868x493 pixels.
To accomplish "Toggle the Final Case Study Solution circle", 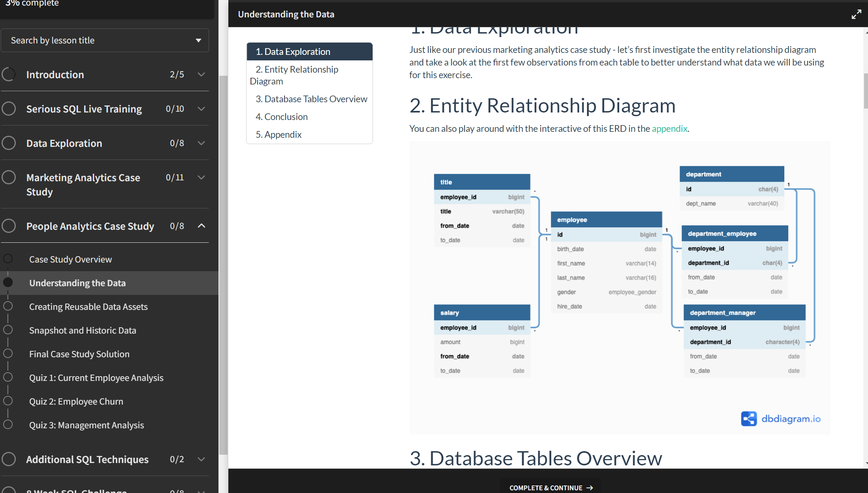I will [x=8, y=353].
